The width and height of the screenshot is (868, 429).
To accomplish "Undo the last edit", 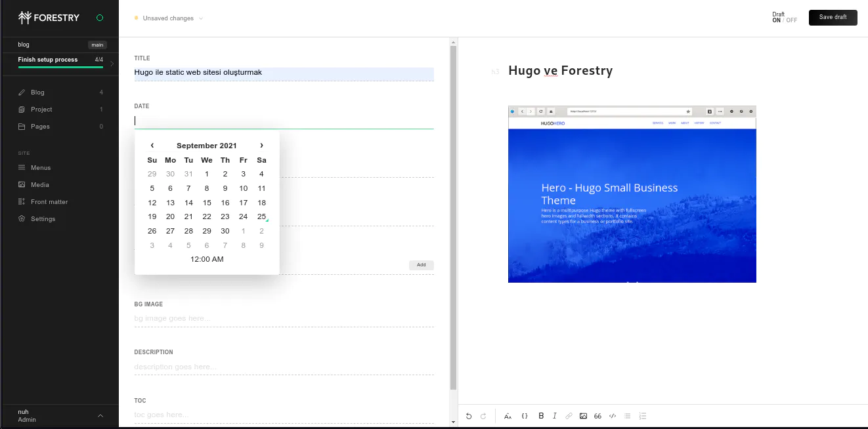I will (x=469, y=416).
